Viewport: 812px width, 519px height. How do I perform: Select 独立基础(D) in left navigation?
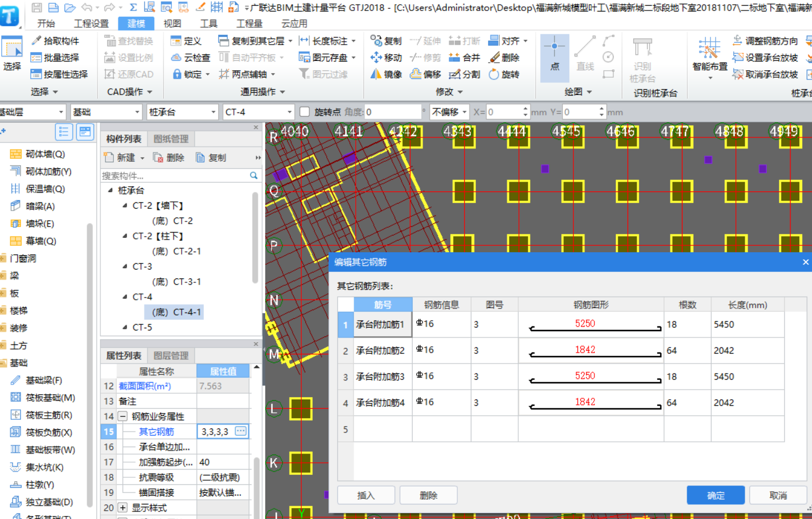[42, 502]
